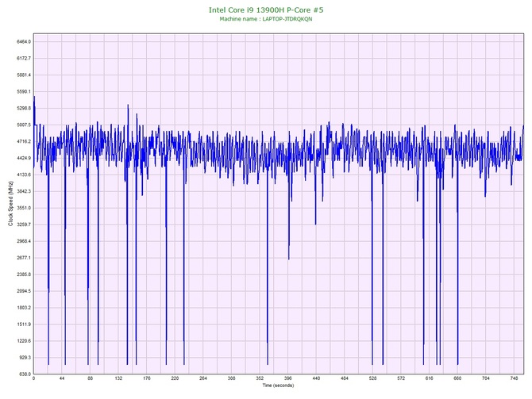The width and height of the screenshot is (532, 399).
Task: Click the y-axis value 6172.7
Action: 24,59
